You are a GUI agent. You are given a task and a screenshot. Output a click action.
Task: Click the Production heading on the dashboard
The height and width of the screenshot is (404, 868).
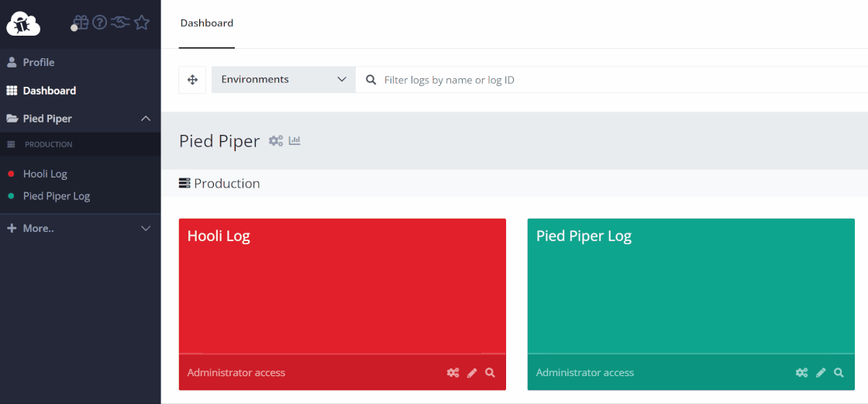(227, 184)
